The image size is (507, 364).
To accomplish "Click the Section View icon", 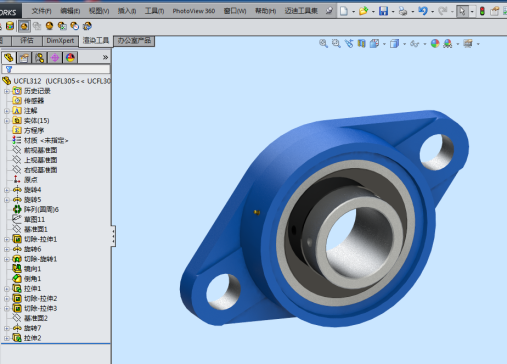I will click(x=362, y=43).
